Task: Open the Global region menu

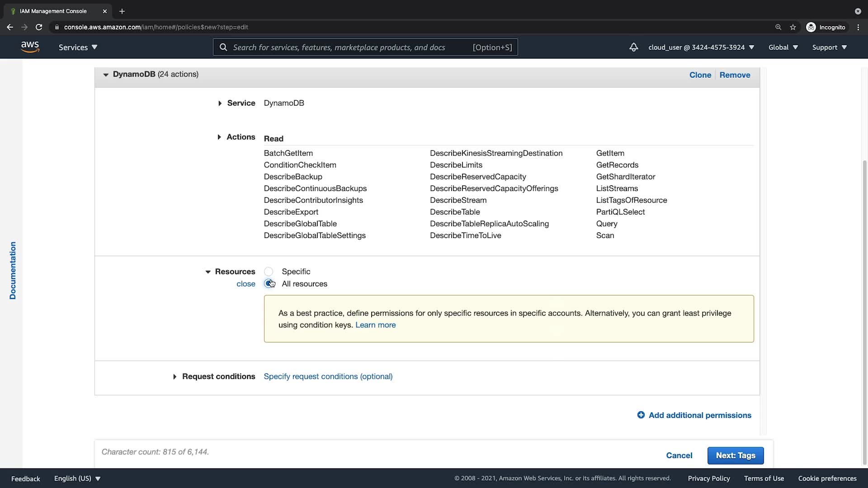Action: click(783, 47)
